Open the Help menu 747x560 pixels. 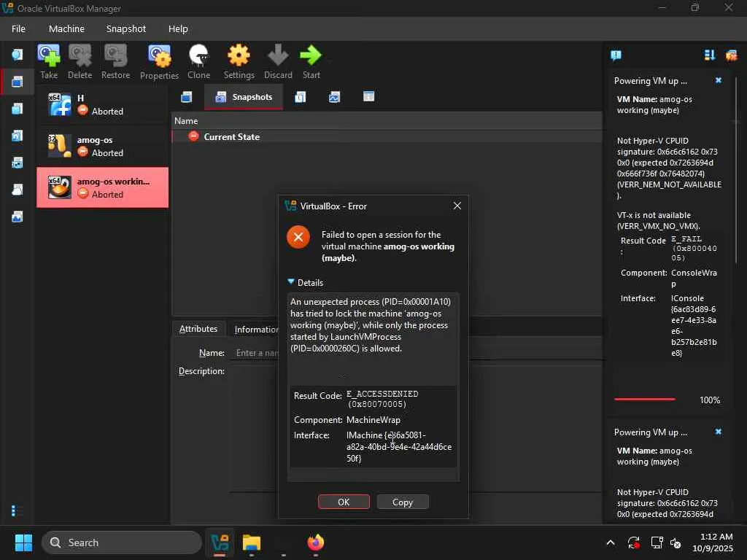click(x=178, y=28)
